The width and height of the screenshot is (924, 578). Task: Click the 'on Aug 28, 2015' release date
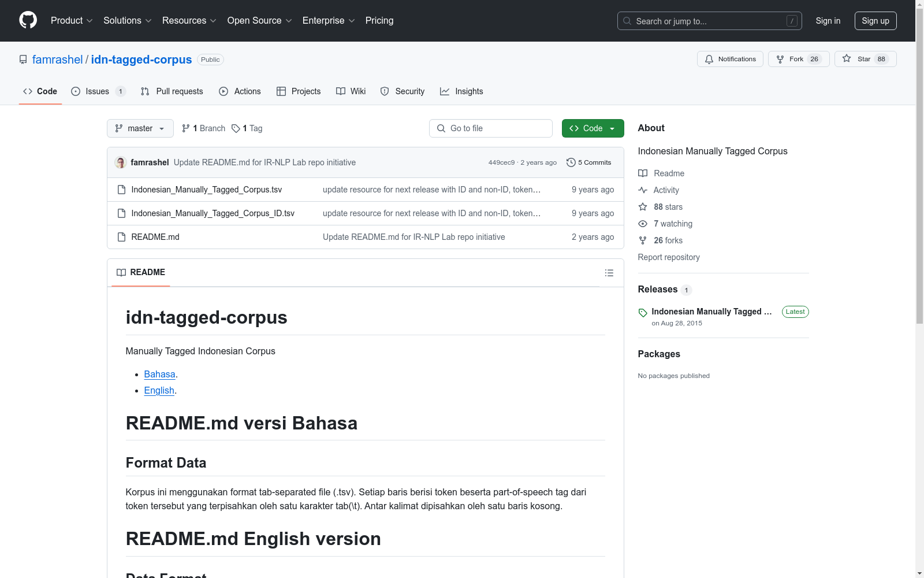click(x=677, y=323)
